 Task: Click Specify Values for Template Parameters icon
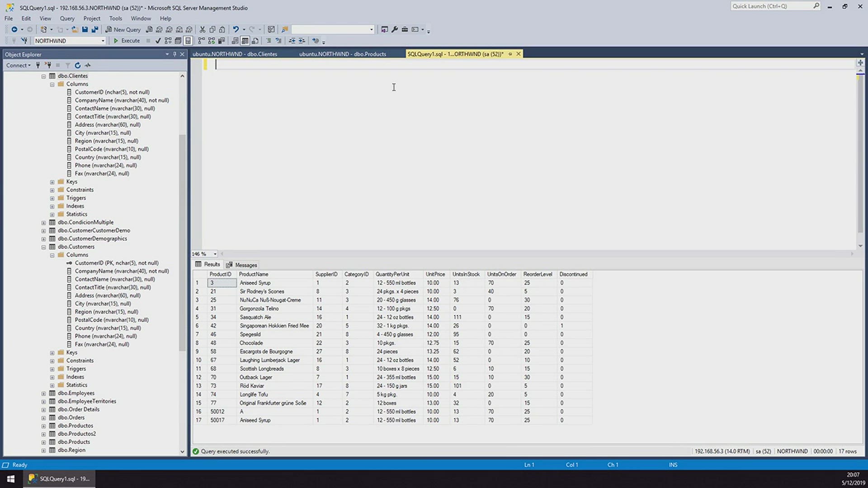(x=316, y=41)
